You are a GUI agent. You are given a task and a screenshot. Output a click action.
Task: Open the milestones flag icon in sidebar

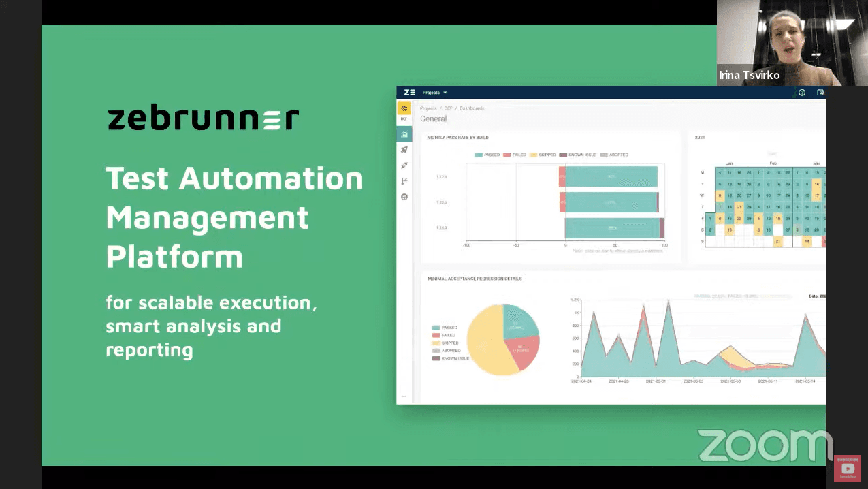(404, 181)
